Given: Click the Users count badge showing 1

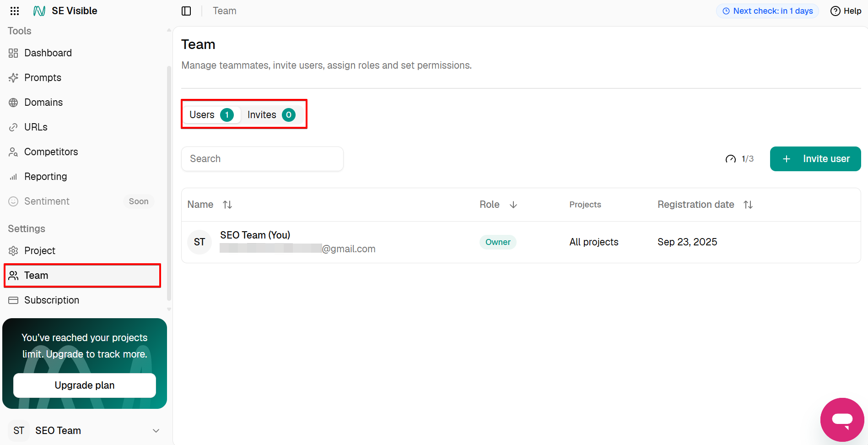Looking at the screenshot, I should tap(227, 115).
